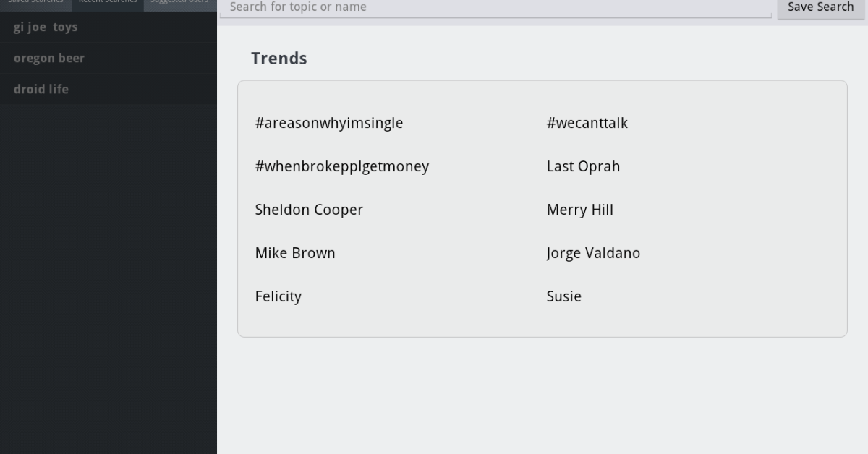Focus the search for topic or name field
This screenshot has height=454, width=868.
[495, 7]
